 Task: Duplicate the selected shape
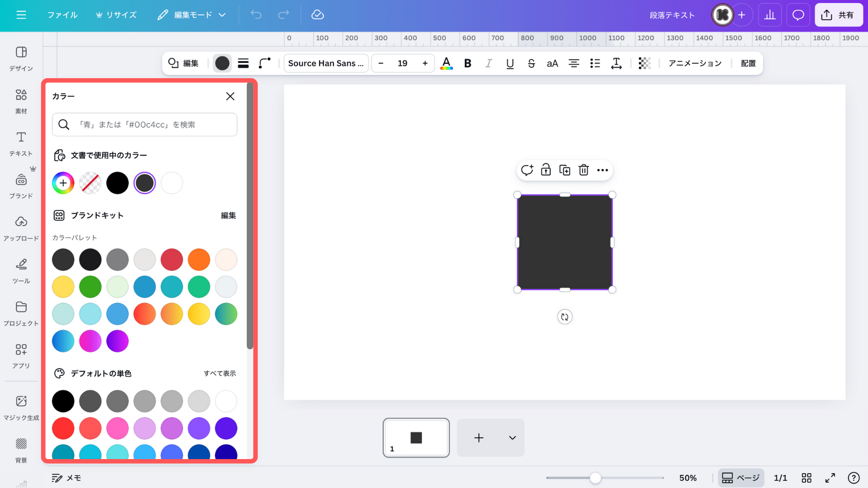tap(565, 170)
